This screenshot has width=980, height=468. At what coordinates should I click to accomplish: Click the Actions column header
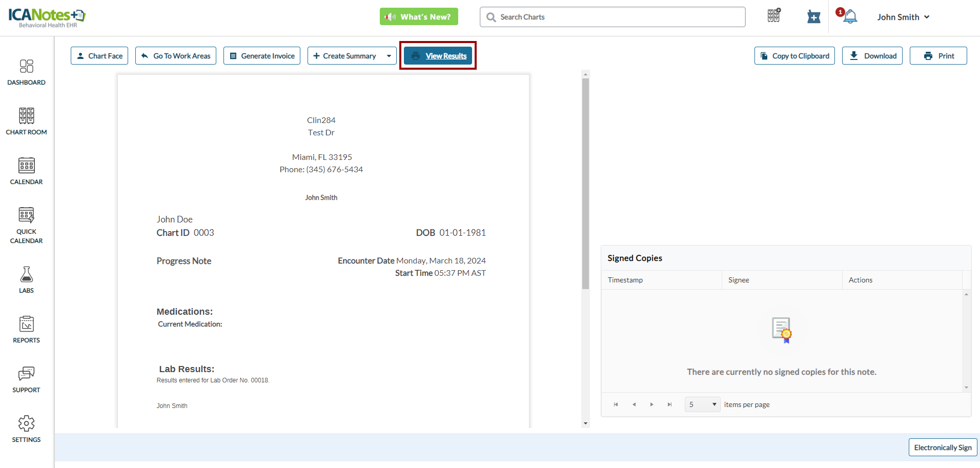click(x=903, y=280)
